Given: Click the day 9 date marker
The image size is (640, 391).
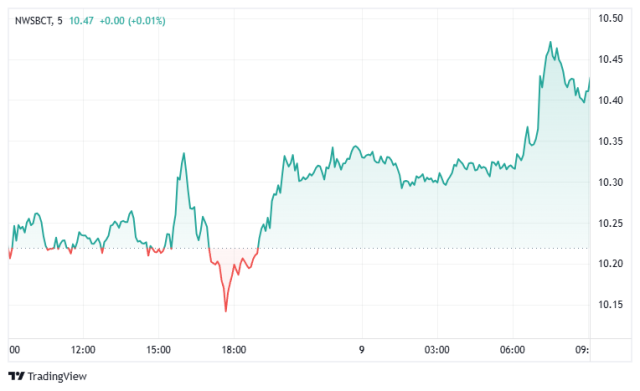Looking at the screenshot, I should 362,350.
